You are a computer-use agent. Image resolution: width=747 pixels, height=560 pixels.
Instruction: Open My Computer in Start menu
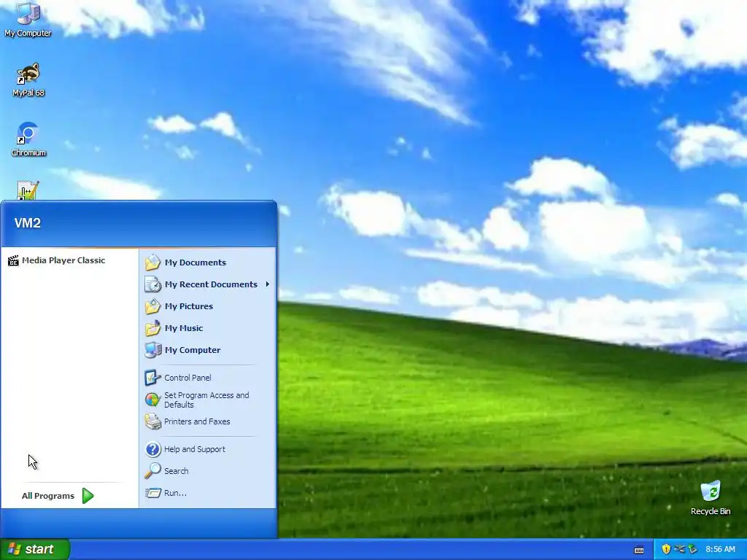pyautogui.click(x=207, y=350)
